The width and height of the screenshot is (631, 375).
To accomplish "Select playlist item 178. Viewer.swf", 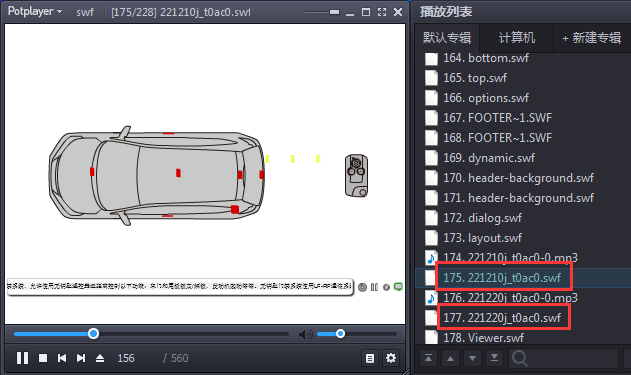I will [x=483, y=338].
